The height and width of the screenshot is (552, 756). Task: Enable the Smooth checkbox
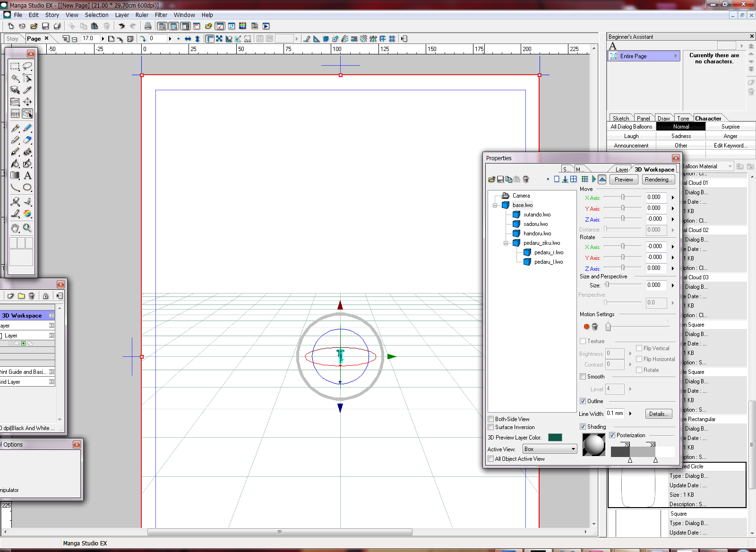tap(583, 377)
